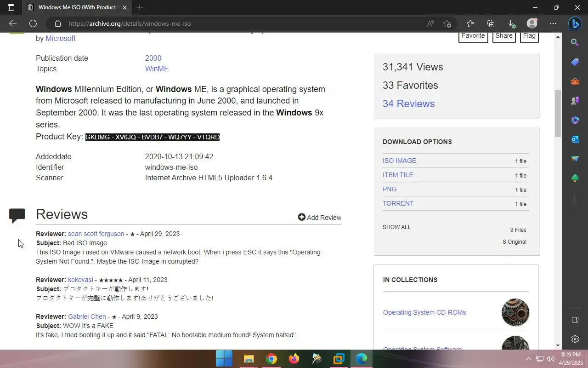Open Operating System CD-ROMs gear thumbnail
This screenshot has height=368, width=588.
(515, 312)
